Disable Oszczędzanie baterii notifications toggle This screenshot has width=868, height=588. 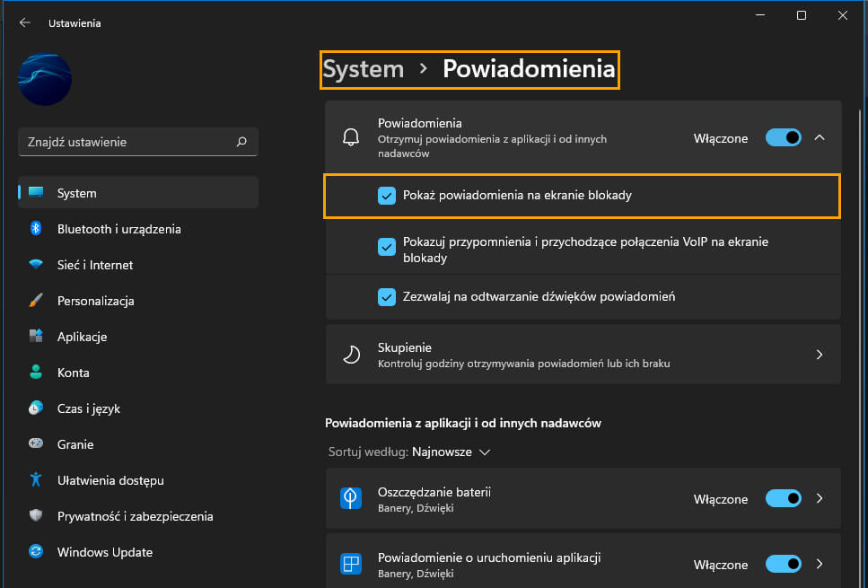tap(784, 498)
